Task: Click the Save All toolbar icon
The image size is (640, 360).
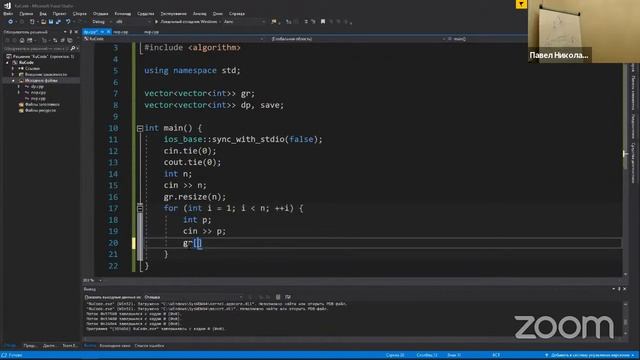Action: pyautogui.click(x=58, y=22)
